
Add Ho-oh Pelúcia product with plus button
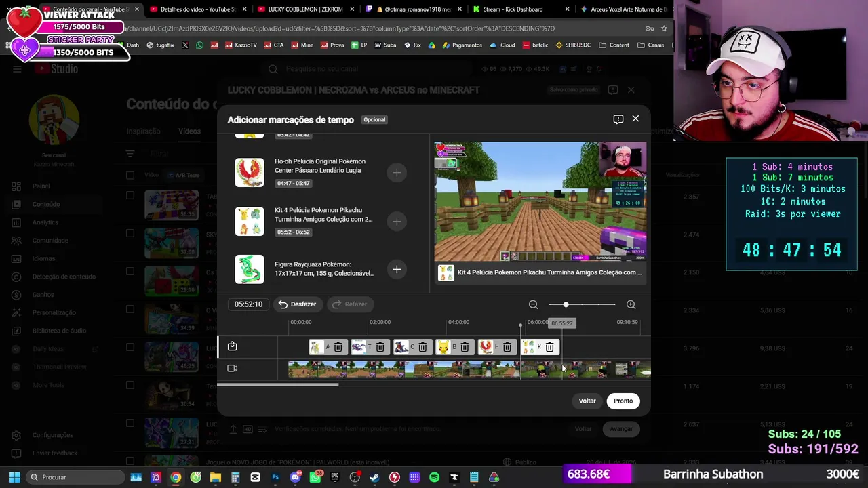click(x=397, y=172)
